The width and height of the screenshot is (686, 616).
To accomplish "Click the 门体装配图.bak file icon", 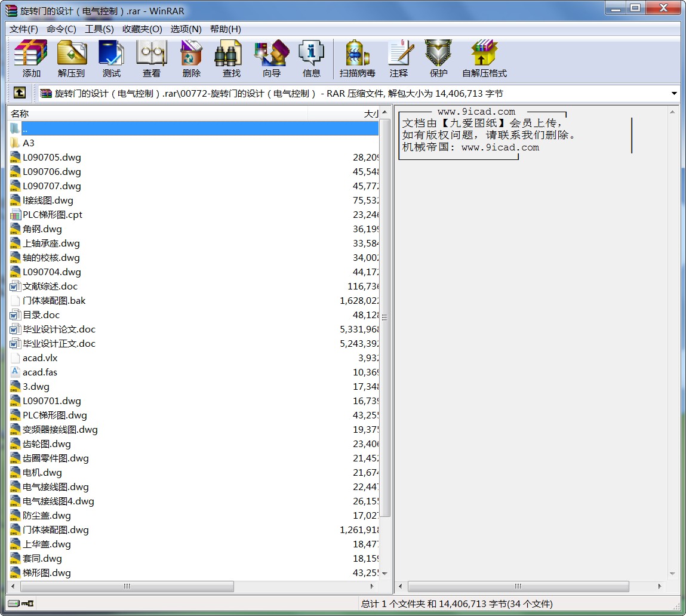I will (x=15, y=301).
